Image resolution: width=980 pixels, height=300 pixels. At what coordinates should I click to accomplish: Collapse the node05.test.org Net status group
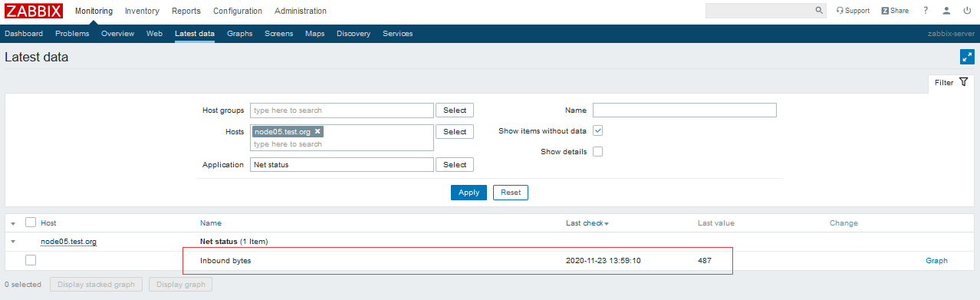pyautogui.click(x=13, y=242)
